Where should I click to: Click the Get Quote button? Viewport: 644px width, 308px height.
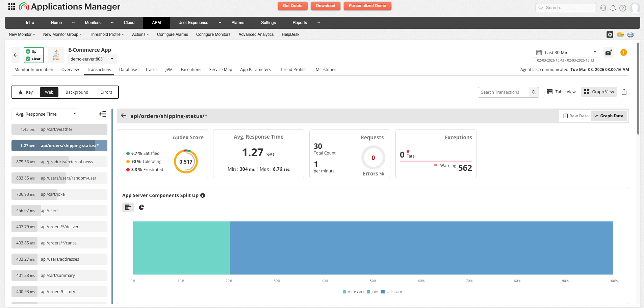tap(292, 6)
